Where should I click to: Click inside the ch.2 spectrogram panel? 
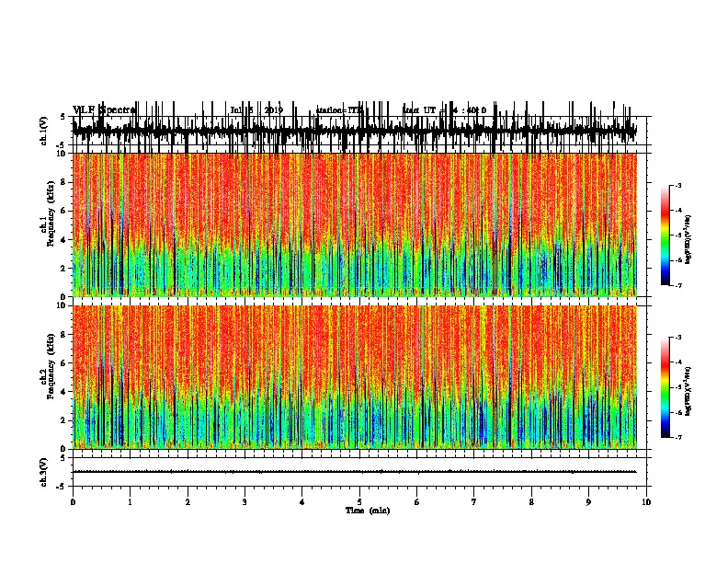click(x=355, y=377)
